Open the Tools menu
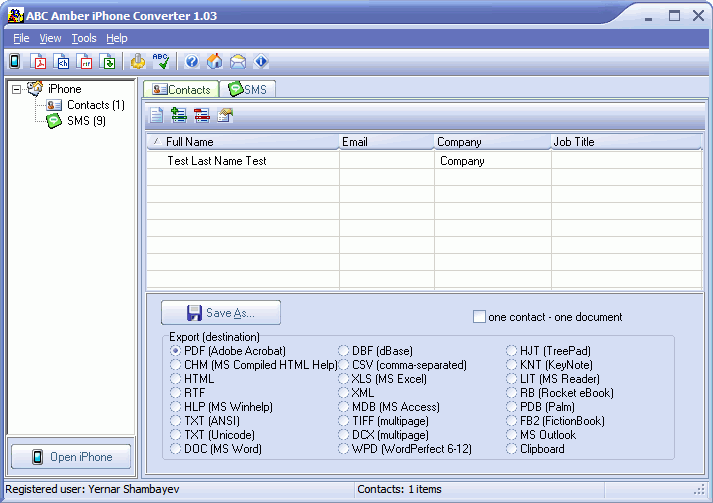 click(84, 38)
